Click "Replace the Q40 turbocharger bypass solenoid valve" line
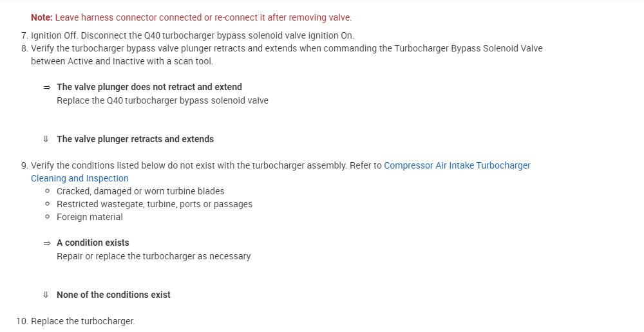 [x=162, y=100]
